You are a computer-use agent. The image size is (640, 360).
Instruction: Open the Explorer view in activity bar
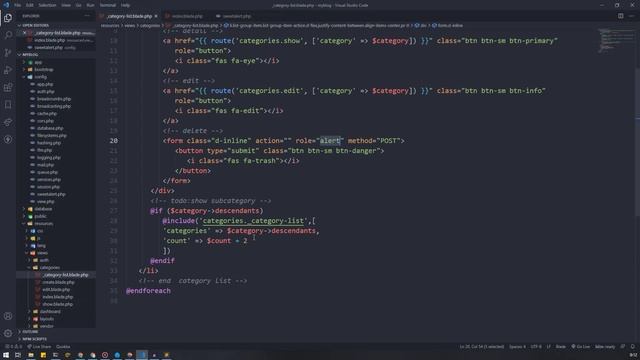pyautogui.click(x=8, y=18)
